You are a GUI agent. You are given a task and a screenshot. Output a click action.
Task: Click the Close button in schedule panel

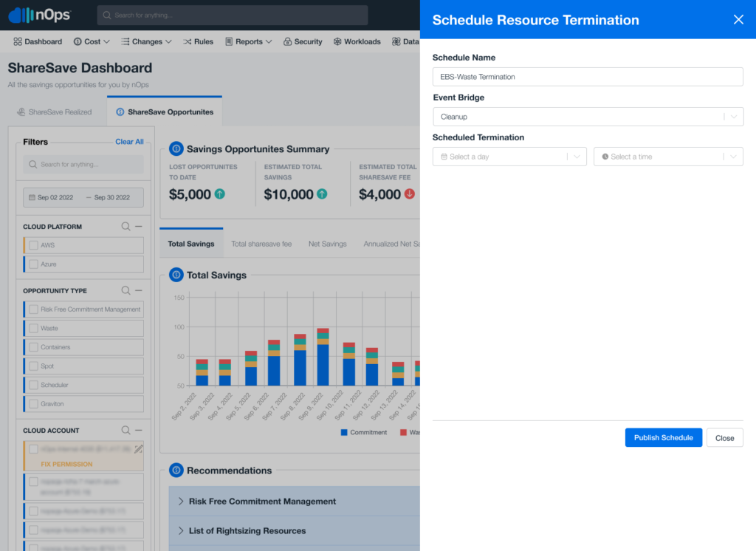pyautogui.click(x=725, y=437)
